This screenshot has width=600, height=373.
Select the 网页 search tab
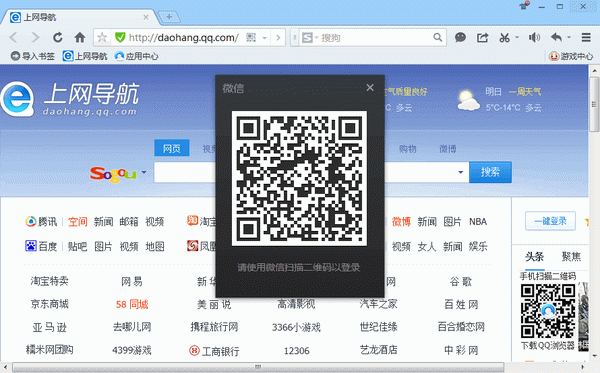pyautogui.click(x=171, y=148)
